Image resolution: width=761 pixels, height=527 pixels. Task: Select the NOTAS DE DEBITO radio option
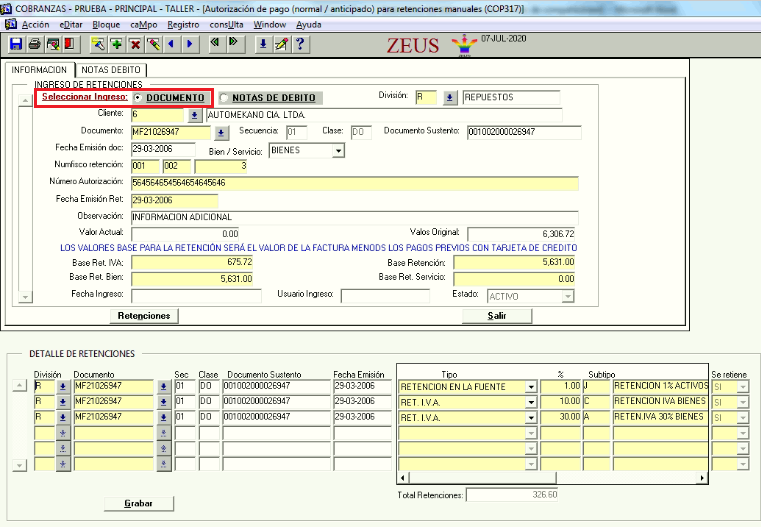click(226, 98)
